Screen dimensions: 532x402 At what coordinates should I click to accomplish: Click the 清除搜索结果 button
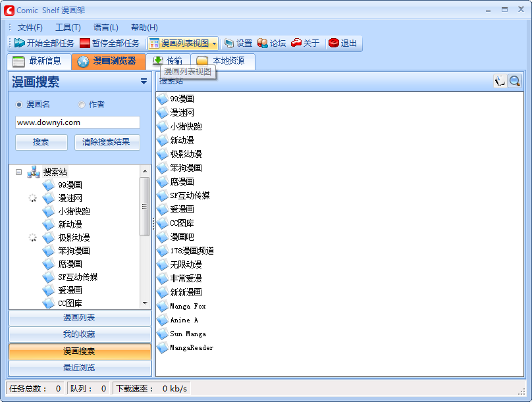click(x=107, y=142)
